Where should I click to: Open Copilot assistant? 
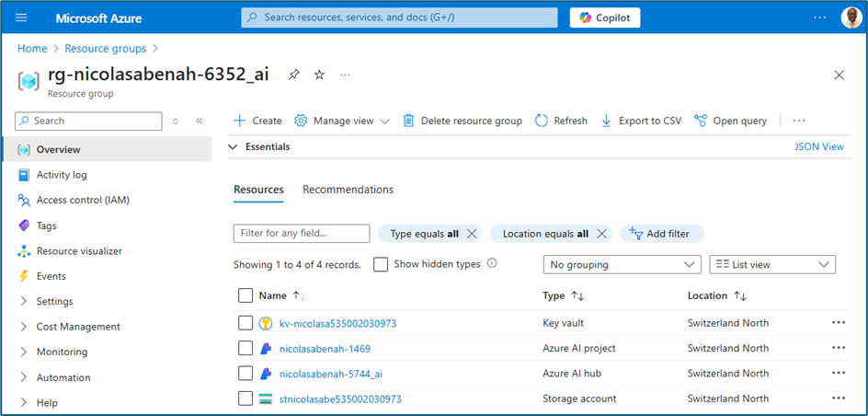[605, 17]
